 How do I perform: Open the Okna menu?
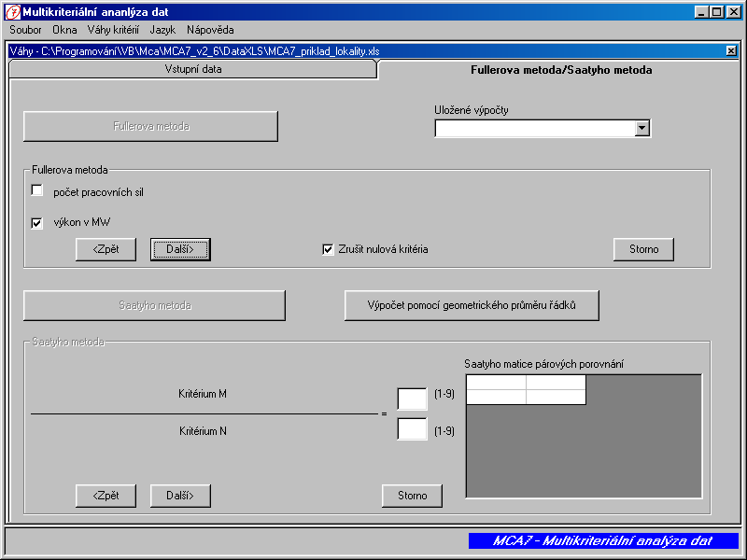point(64,30)
